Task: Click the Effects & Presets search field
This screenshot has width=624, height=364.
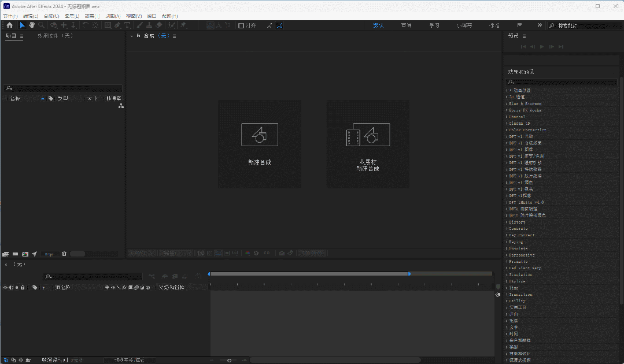Action: point(561,82)
